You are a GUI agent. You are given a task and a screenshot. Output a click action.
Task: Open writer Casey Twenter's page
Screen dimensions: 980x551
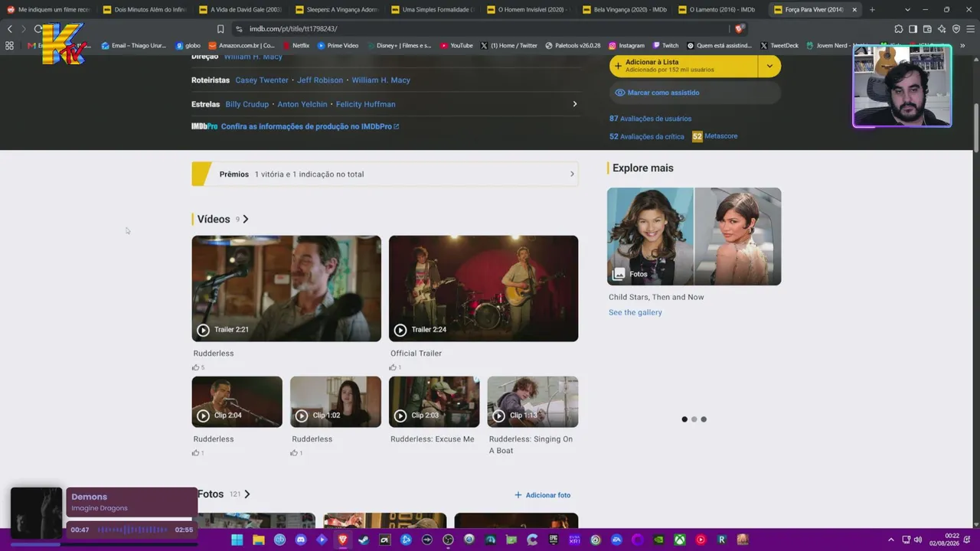tap(262, 80)
